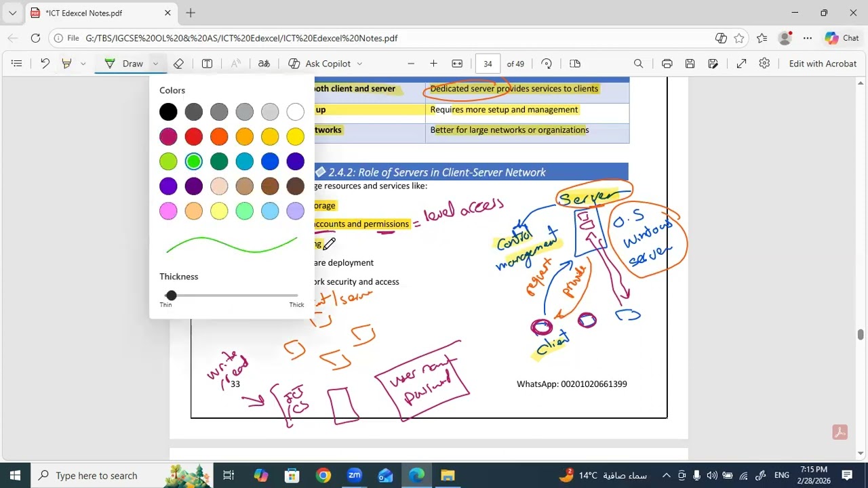Pick the pink ink color

pyautogui.click(x=168, y=211)
